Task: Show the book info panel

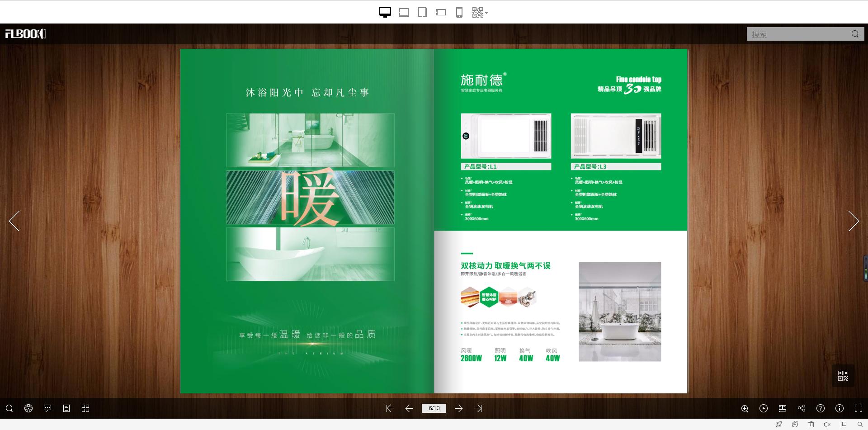Action: [840, 408]
